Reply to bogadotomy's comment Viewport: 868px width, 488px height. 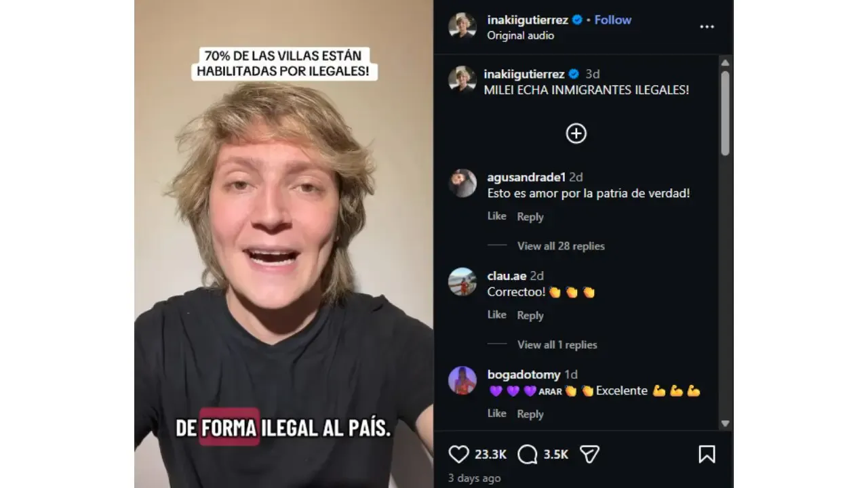530,414
